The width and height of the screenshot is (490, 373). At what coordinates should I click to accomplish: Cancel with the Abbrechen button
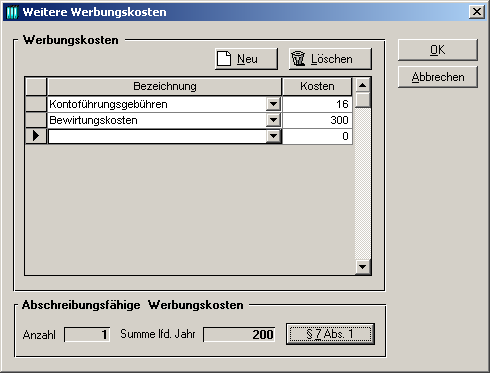[x=438, y=77]
